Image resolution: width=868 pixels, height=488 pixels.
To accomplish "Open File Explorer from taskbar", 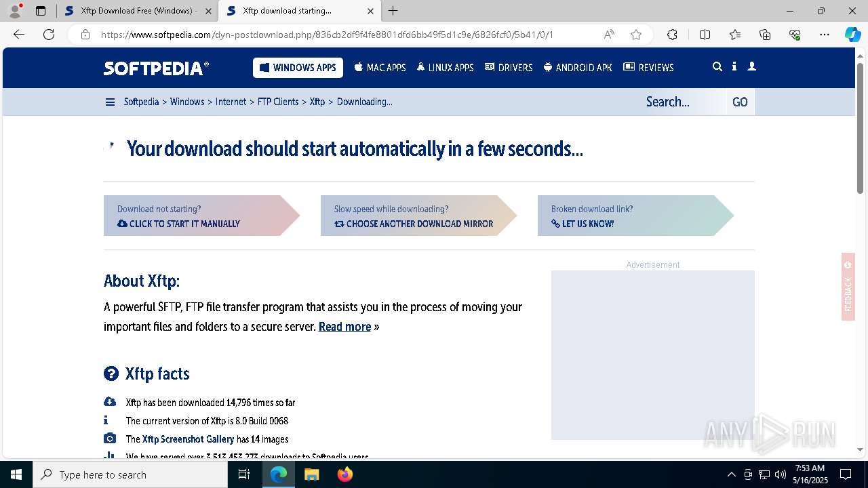I will click(x=311, y=474).
